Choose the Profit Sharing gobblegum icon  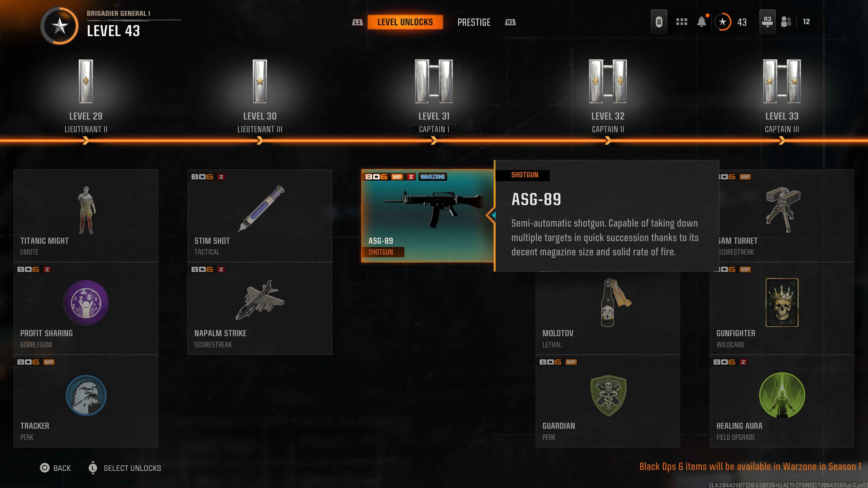(86, 302)
